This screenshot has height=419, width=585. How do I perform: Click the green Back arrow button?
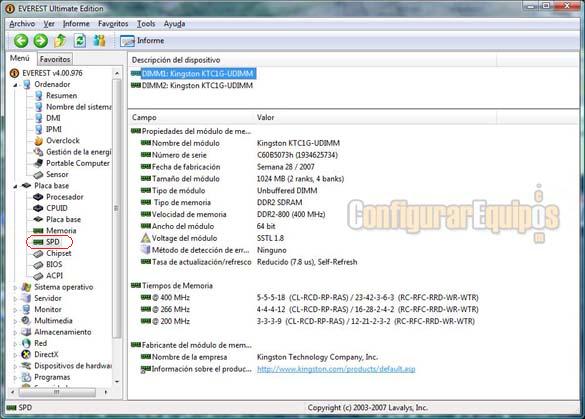point(21,41)
